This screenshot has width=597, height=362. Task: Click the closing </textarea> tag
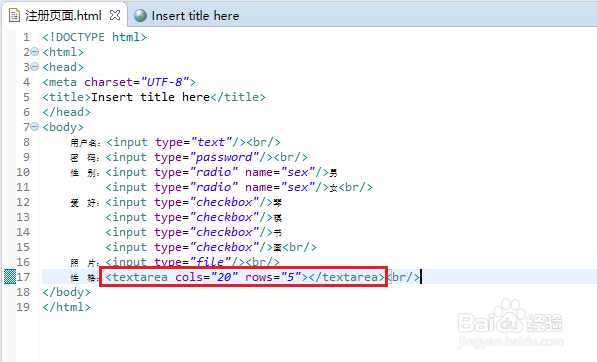(347, 277)
